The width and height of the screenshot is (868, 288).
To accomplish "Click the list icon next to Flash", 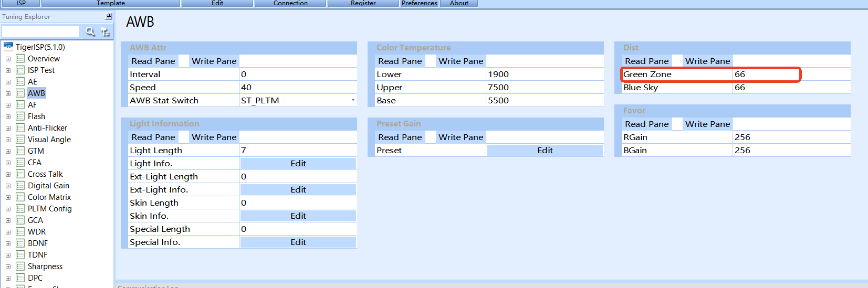I will [x=20, y=116].
